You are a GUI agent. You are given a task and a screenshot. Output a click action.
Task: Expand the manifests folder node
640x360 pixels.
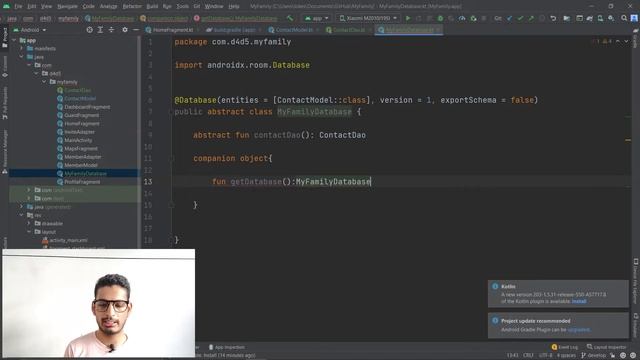22,49
